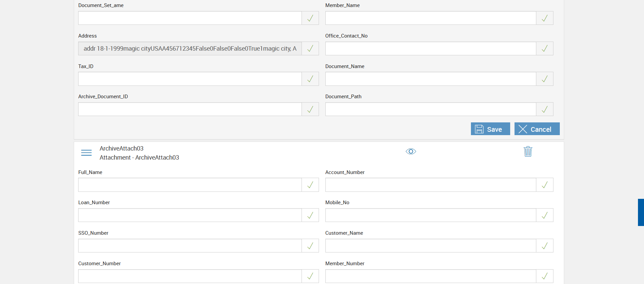Screen dimensions: 644x284
Task: Click the blue scrollbar thumb on right edge
Action: tap(641, 212)
